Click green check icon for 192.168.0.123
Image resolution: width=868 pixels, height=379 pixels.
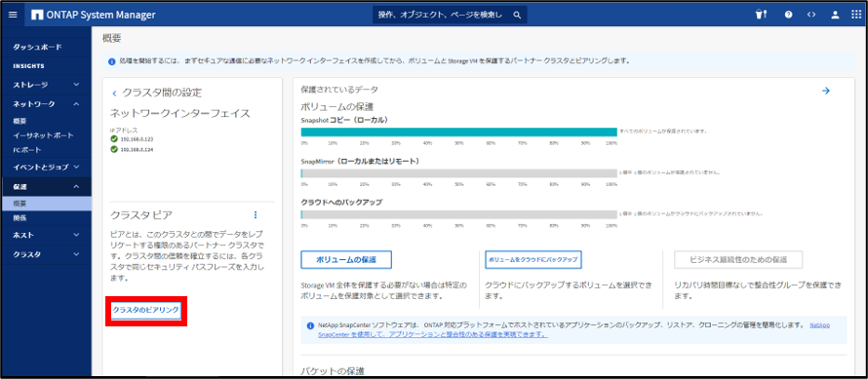coord(114,139)
